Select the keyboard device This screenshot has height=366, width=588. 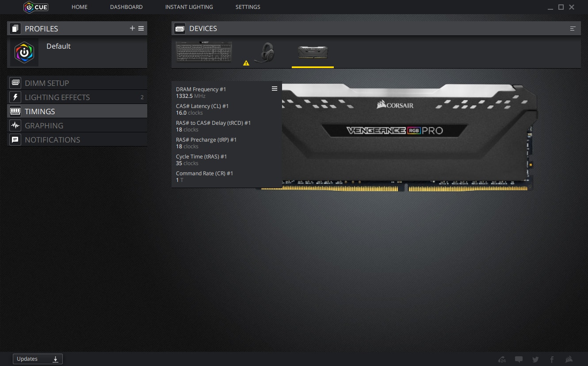pos(204,52)
